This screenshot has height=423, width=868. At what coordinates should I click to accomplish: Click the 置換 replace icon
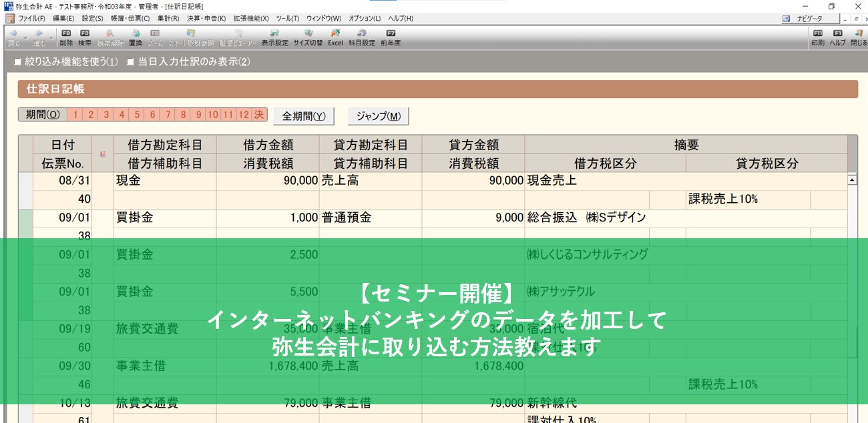(136, 37)
